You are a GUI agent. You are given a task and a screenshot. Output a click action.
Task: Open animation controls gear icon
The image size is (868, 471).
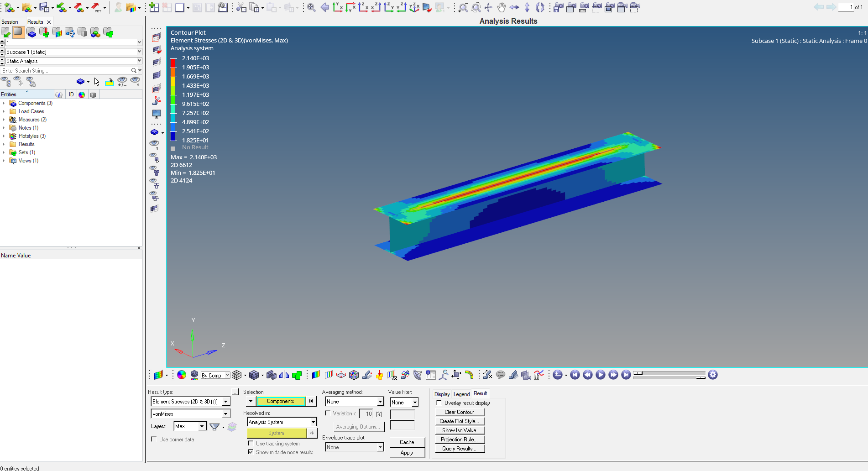(713, 375)
